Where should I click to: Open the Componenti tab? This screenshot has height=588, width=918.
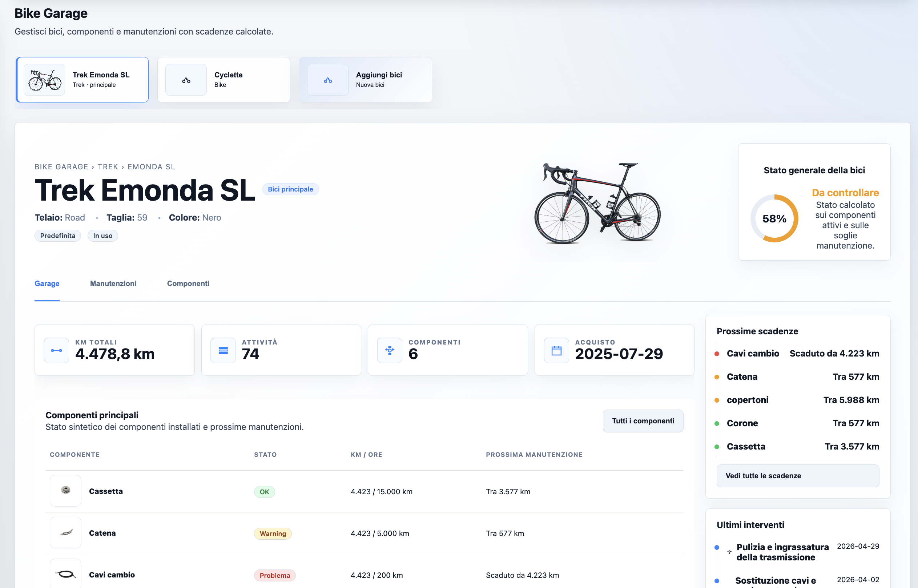point(188,283)
